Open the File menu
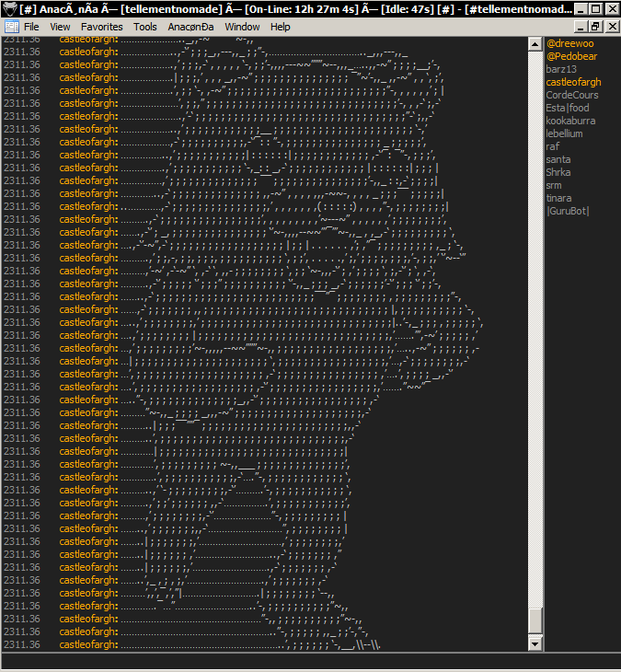This screenshot has width=621, height=672. point(31,27)
